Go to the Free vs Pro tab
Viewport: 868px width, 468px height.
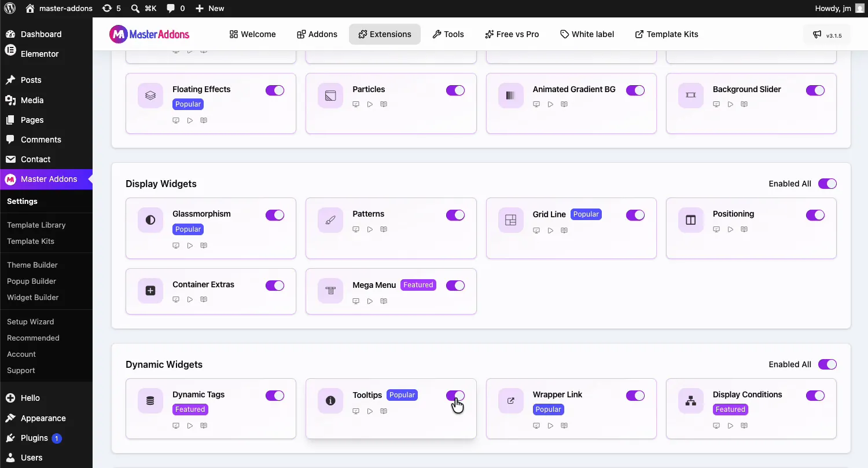[512, 34]
